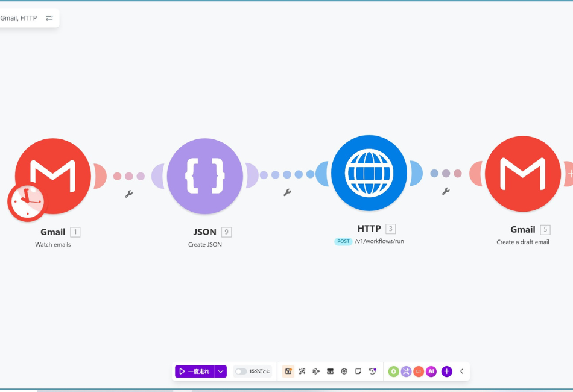Click the purple tools icon
Screen dimensions: 573x392
coord(406,371)
